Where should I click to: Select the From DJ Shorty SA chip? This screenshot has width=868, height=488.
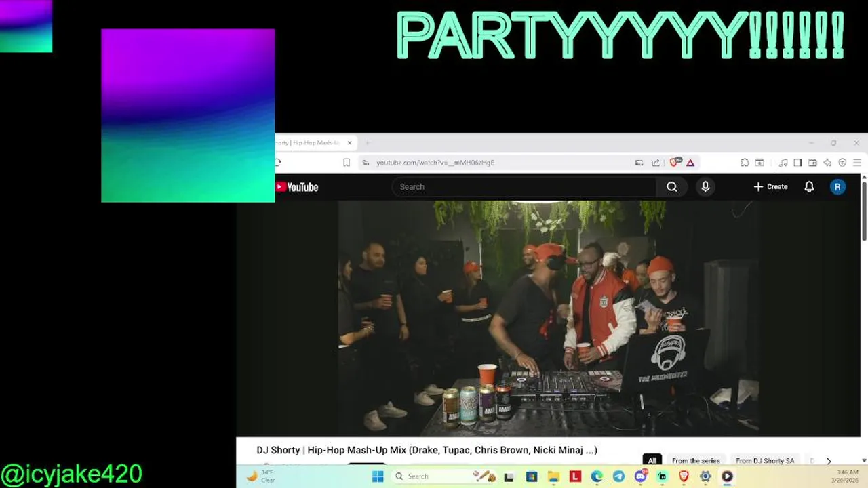point(764,461)
